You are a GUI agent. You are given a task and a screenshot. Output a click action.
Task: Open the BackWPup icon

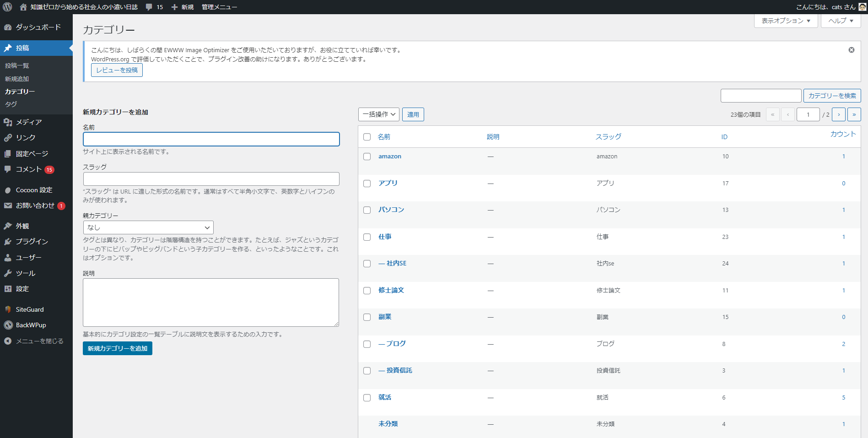[8, 325]
